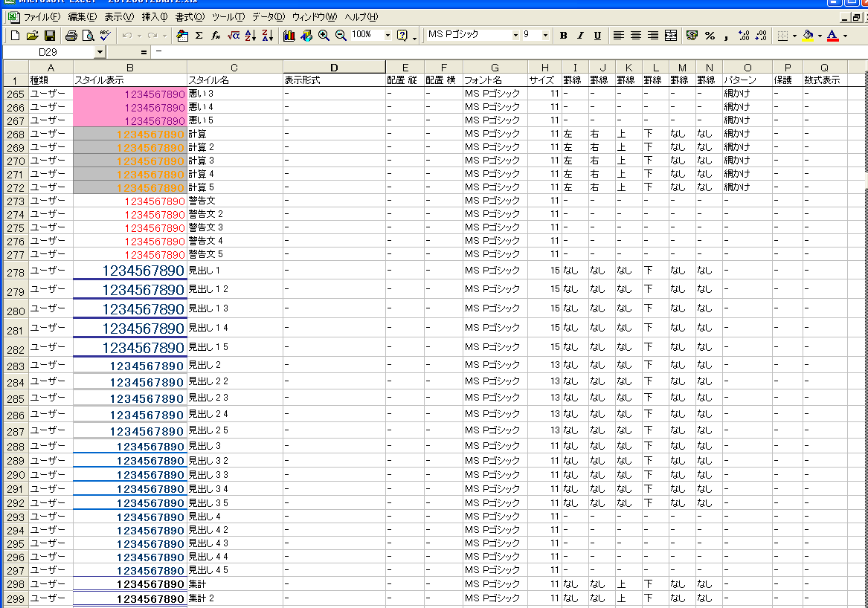868x608 pixels.
Task: Apply the Borders button
Action: click(x=782, y=36)
